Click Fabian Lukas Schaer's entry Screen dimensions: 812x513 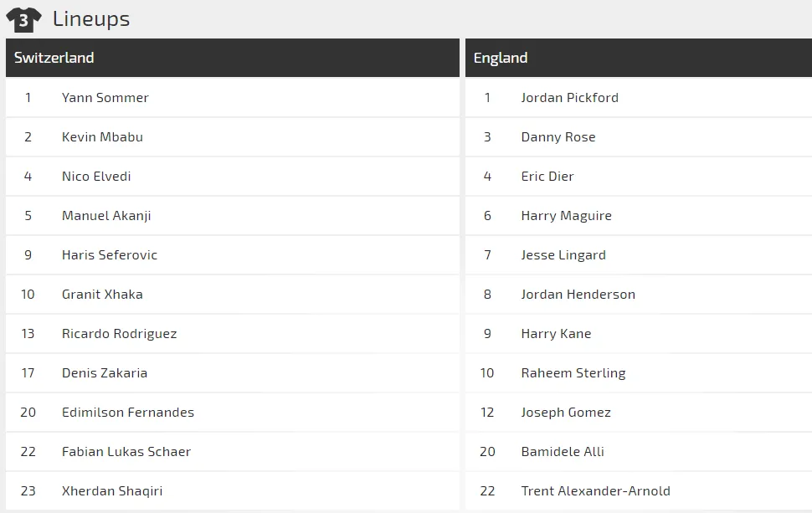[x=126, y=452]
